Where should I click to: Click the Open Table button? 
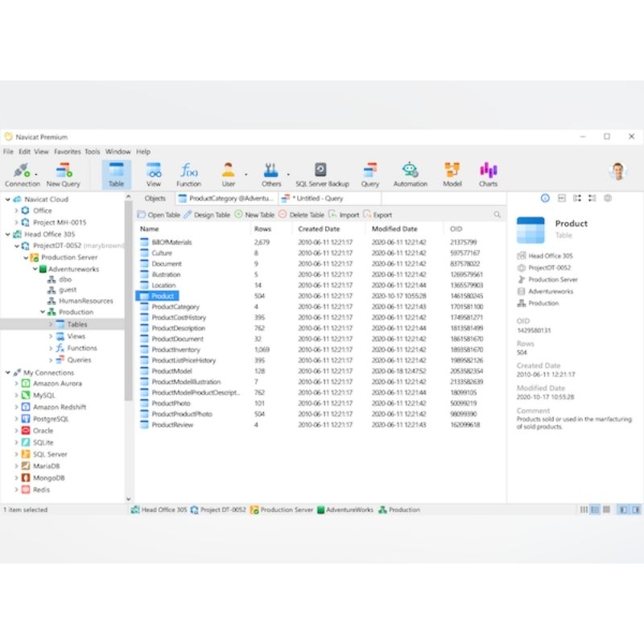pyautogui.click(x=159, y=215)
